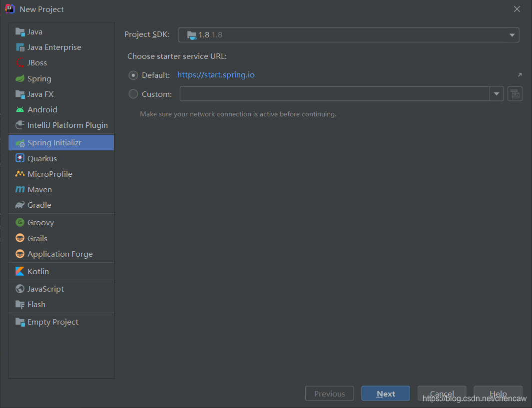Click the Spring Initializr icon
Screen dimensions: 532x408
click(20, 143)
